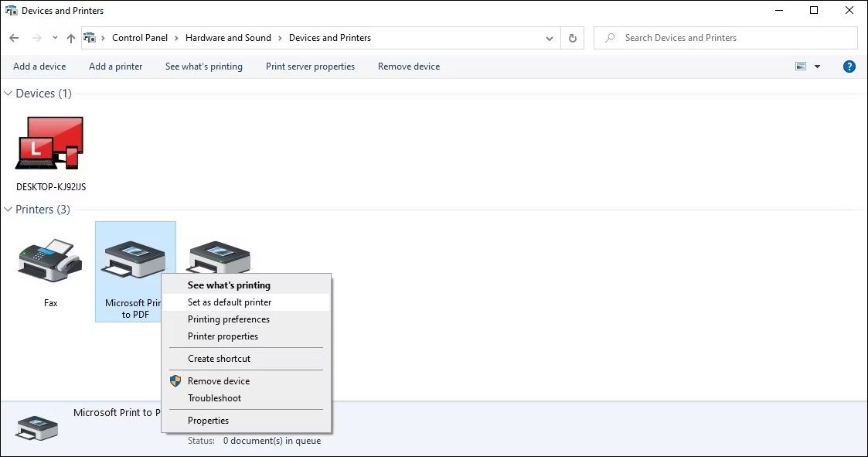Click the blue Help question mark icon
The image size is (868, 457).
pos(849,67)
